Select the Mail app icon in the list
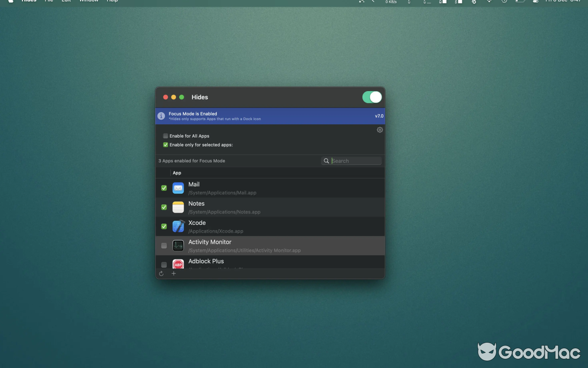 pyautogui.click(x=178, y=188)
